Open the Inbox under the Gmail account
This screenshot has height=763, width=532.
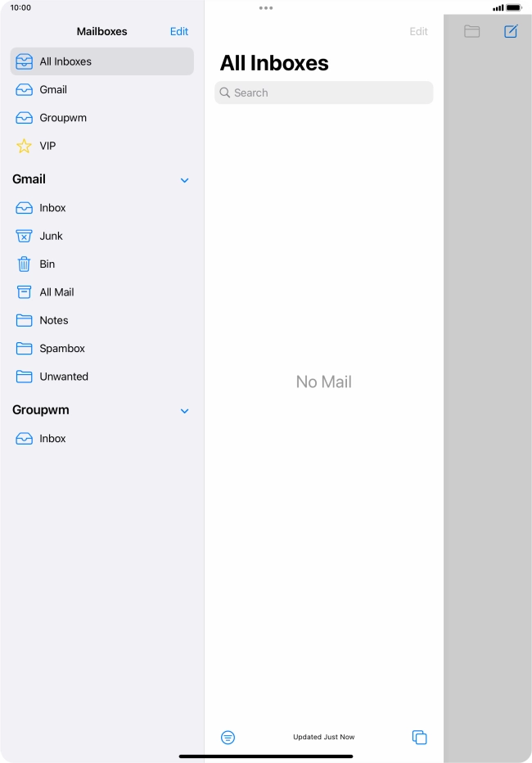(102, 208)
